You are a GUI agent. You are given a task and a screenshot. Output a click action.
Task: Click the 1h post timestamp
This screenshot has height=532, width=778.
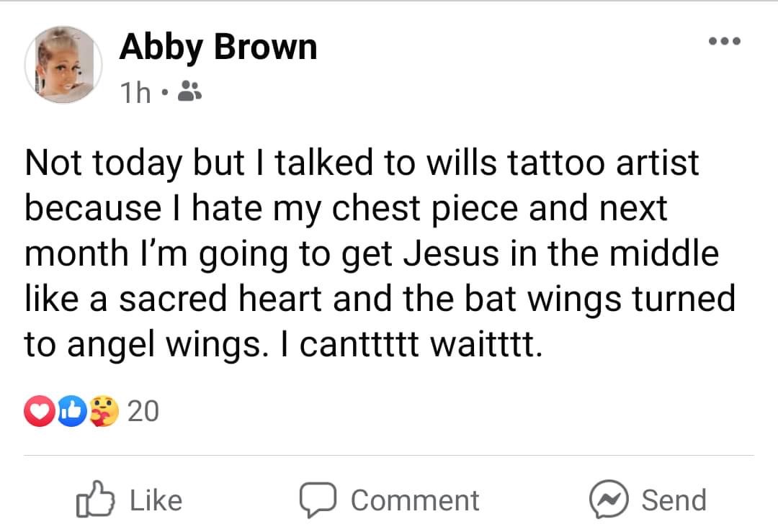click(x=135, y=93)
